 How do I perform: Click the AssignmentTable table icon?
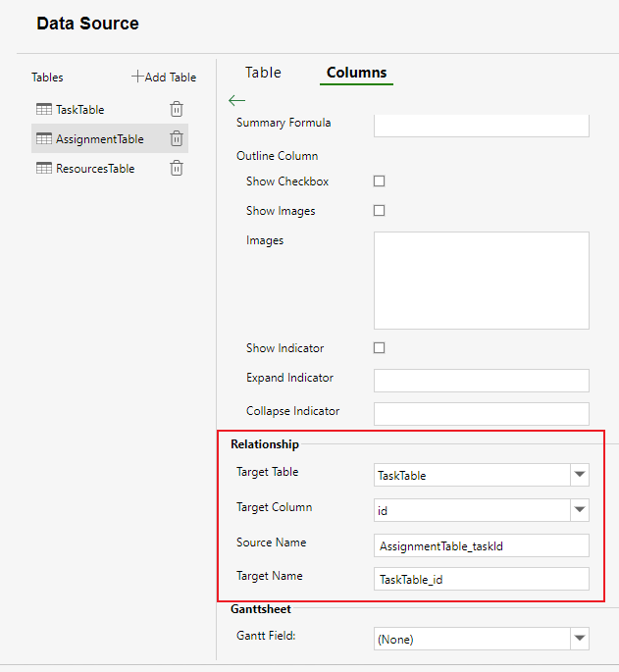[x=44, y=139]
